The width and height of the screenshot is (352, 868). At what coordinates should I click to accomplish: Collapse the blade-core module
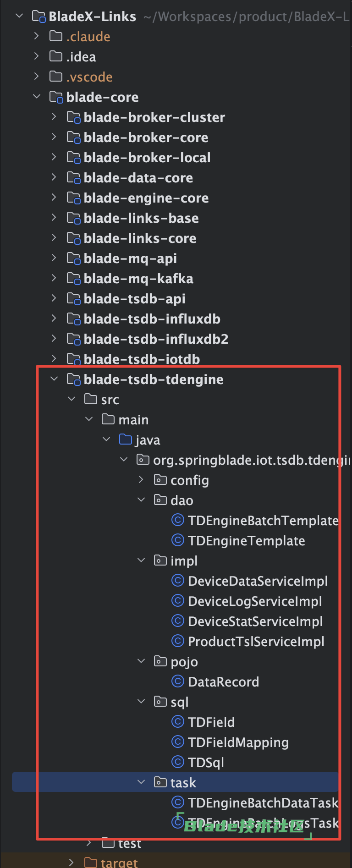coord(37,97)
